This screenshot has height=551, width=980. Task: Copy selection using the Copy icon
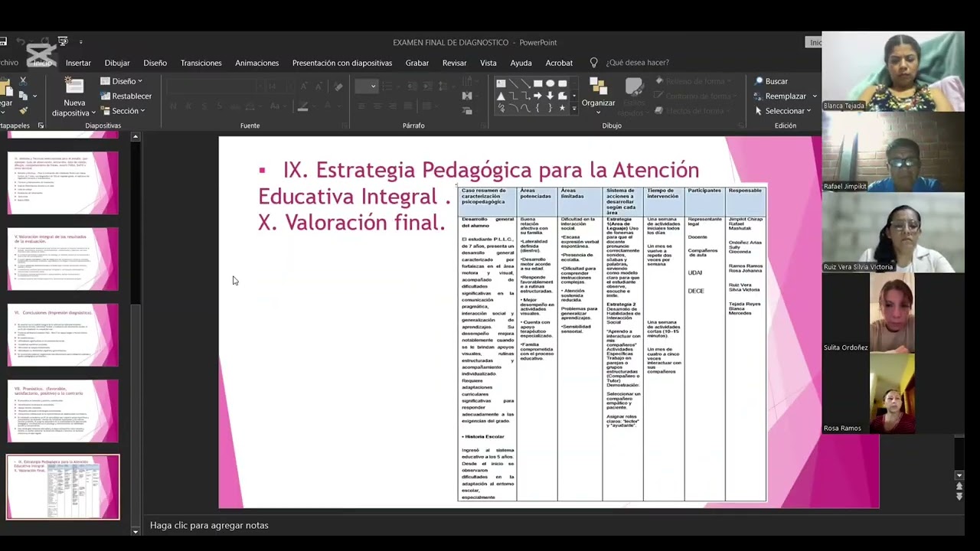(x=23, y=96)
